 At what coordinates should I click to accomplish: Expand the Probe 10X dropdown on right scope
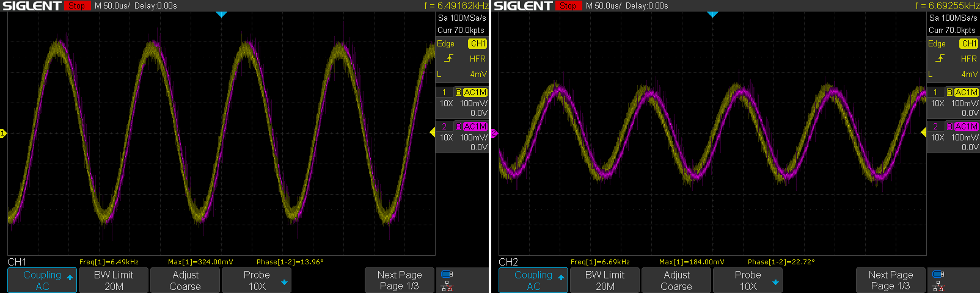tap(748, 280)
